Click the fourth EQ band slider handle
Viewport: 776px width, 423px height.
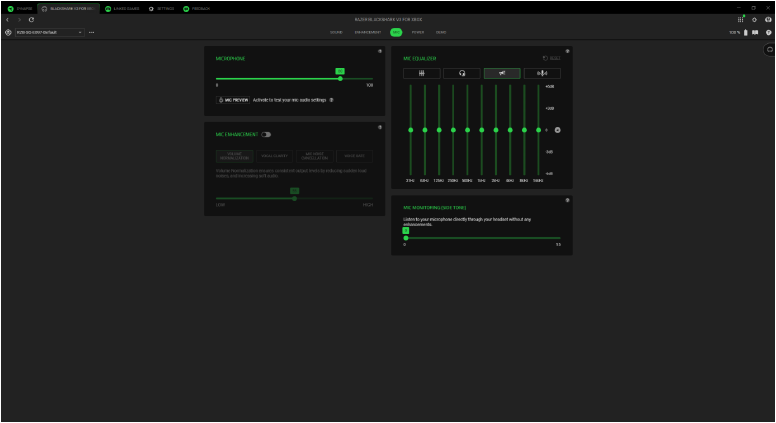coord(453,130)
